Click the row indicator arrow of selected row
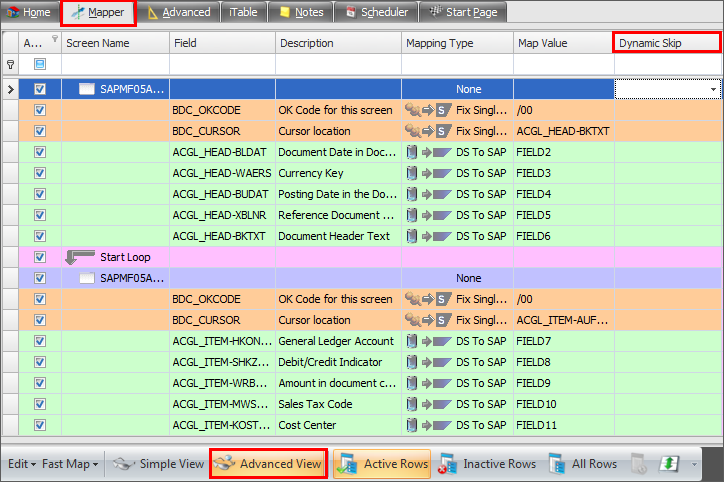Viewport: 724px width, 482px height. tap(10, 89)
